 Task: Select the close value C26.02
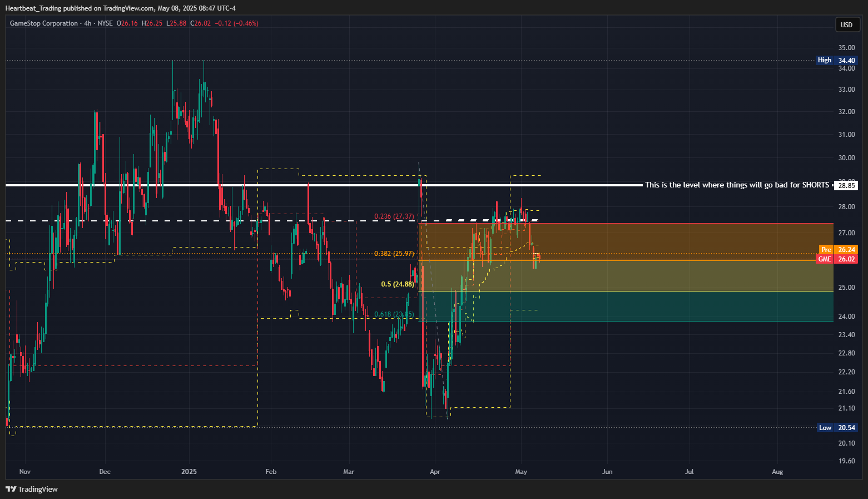(x=201, y=23)
